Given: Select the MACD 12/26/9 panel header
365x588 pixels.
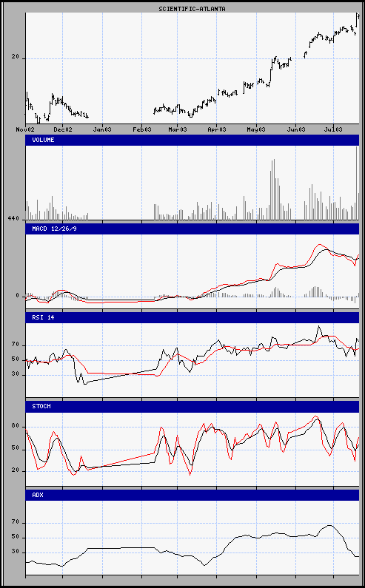Looking at the screenshot, I should click(x=192, y=229).
